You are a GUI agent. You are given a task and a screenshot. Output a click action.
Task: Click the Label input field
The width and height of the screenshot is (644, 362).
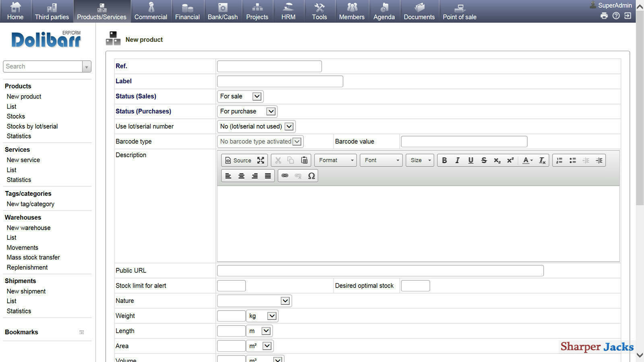pos(280,81)
